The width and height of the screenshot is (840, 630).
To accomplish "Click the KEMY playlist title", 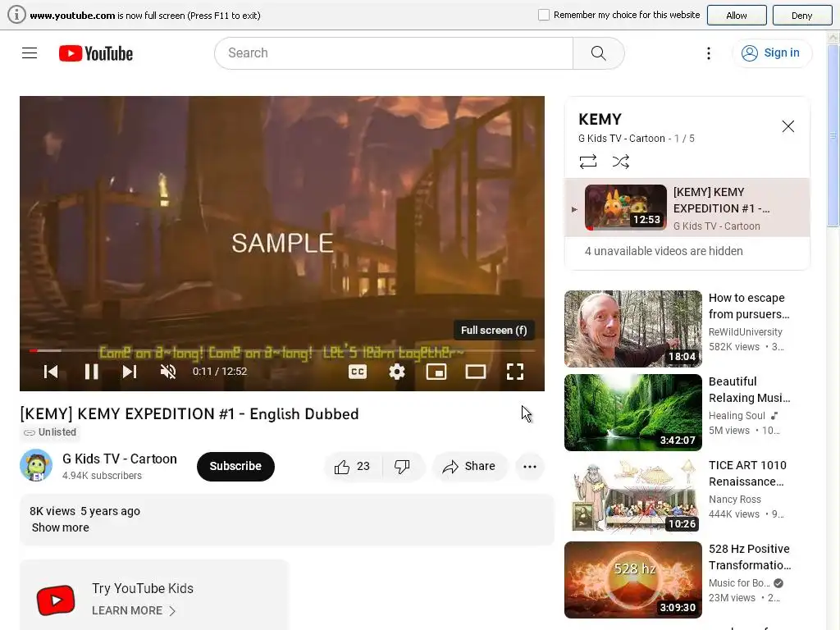I will click(x=600, y=119).
